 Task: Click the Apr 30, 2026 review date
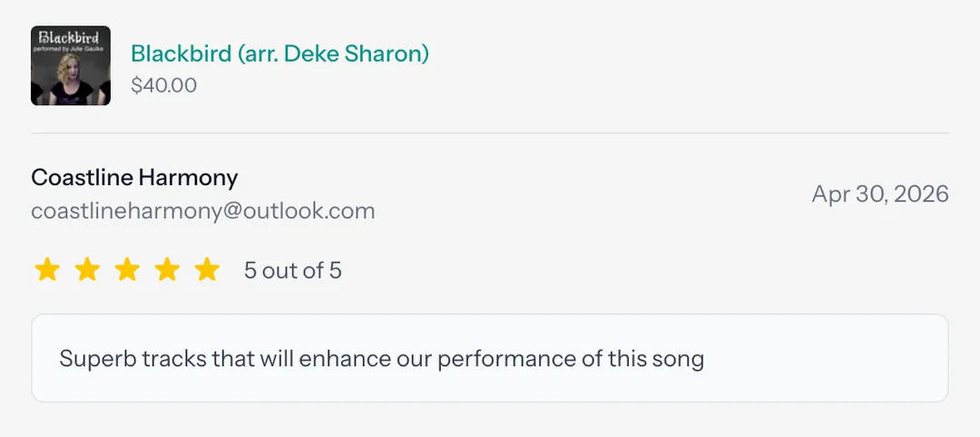880,194
